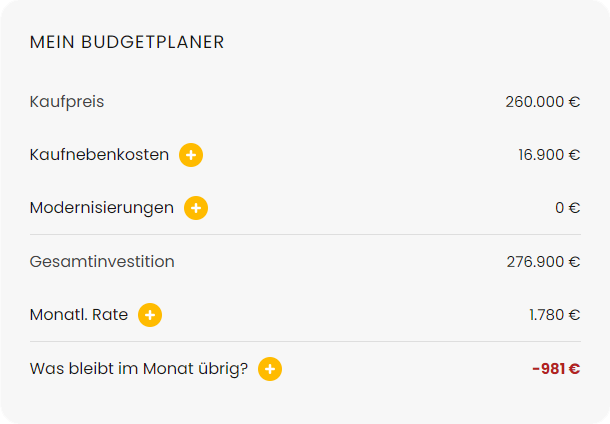This screenshot has width=610, height=424.
Task: Click the Gesamtinvestition label
Action: 102,262
